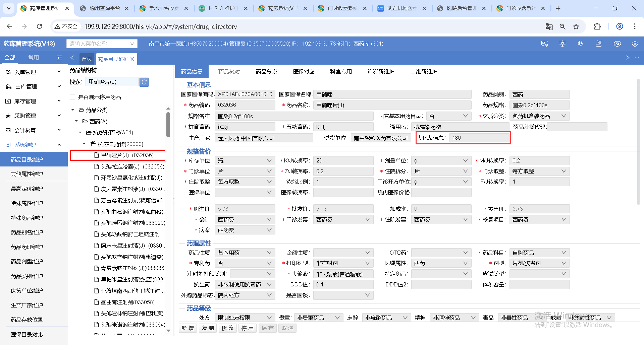
Task: Open the 首页 tab
Action: (87, 59)
